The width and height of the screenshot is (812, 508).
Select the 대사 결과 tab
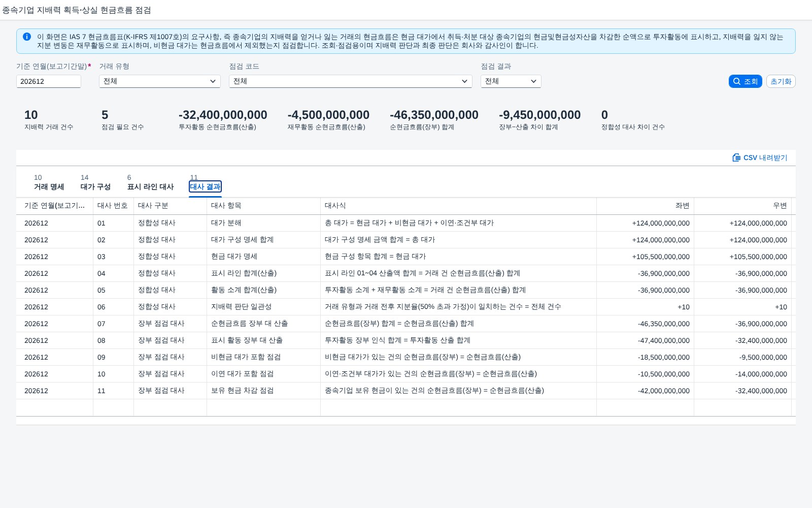coord(205,186)
